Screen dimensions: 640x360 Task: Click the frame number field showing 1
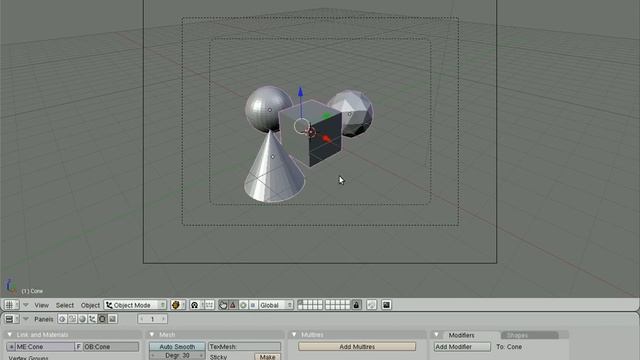point(153,319)
